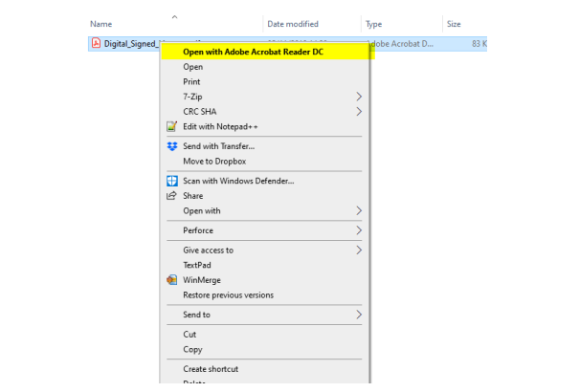
Task: Click the Share arrow icon
Action: [x=171, y=196]
